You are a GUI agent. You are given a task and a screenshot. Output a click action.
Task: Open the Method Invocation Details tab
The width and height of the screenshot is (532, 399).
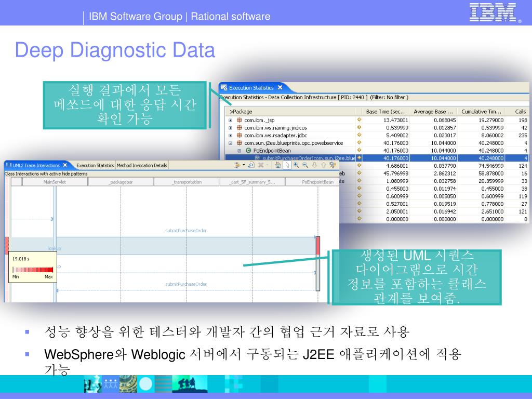[142, 165]
